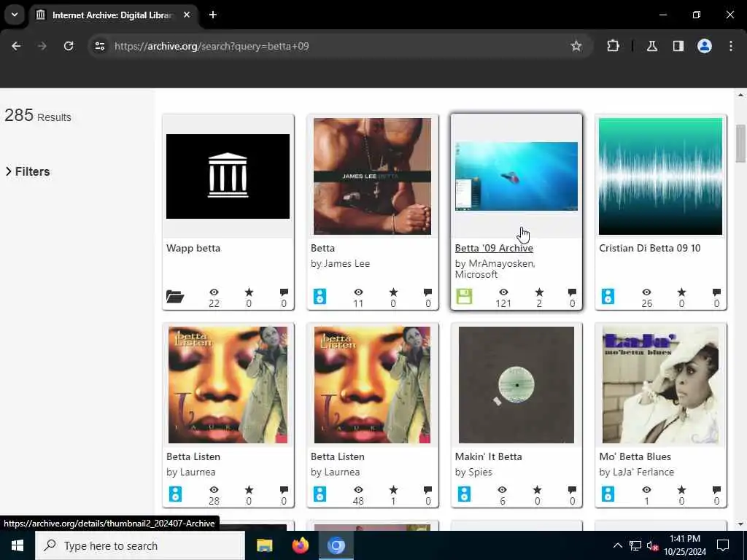The image size is (747, 560).
Task: Click the scrollbar down arrow
Action: pos(740,524)
